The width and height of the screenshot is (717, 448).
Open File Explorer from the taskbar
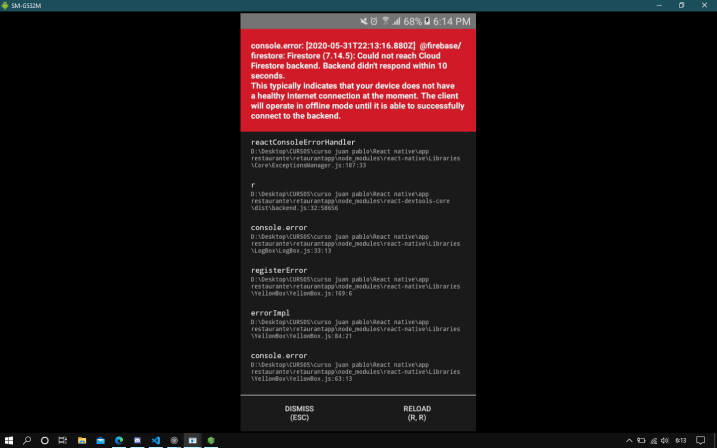point(82,440)
